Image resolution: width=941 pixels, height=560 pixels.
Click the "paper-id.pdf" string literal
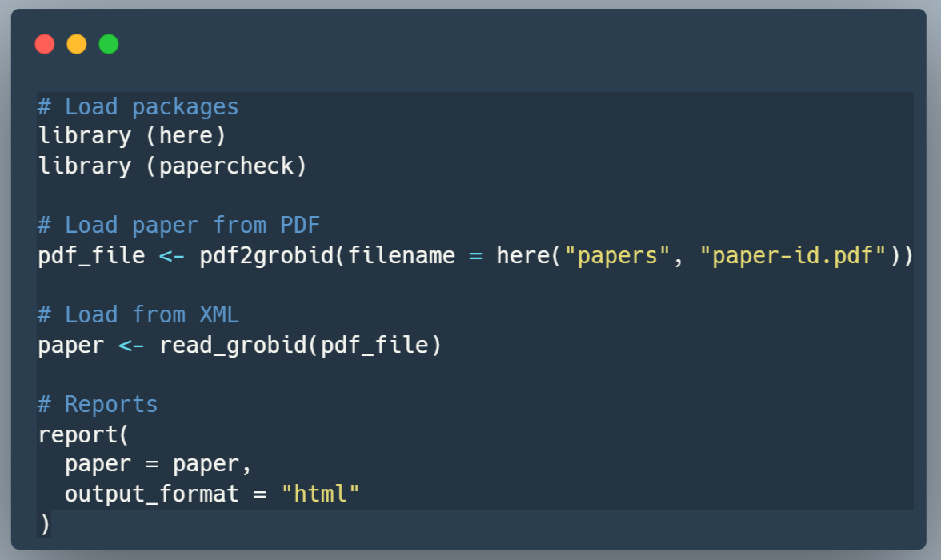pos(792,256)
